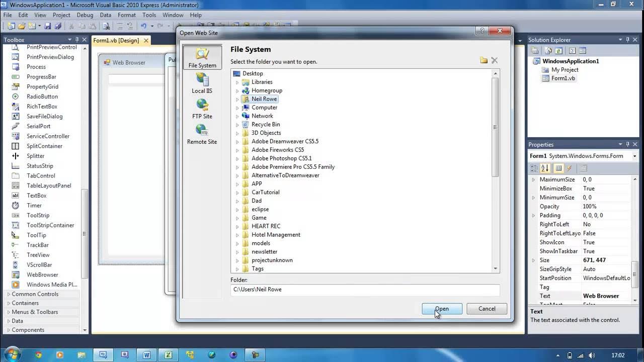Select RadioButton control in Toolbox
The image size is (644, 362).
[42, 97]
